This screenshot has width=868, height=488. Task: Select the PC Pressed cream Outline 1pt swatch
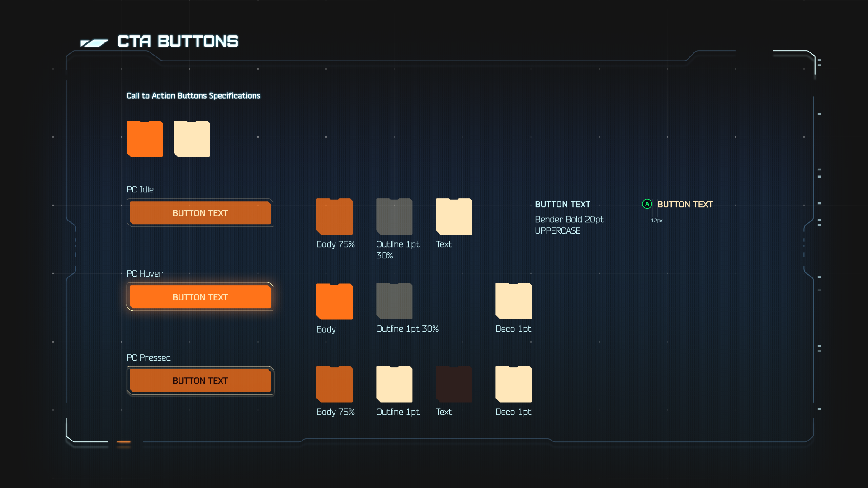[394, 385]
